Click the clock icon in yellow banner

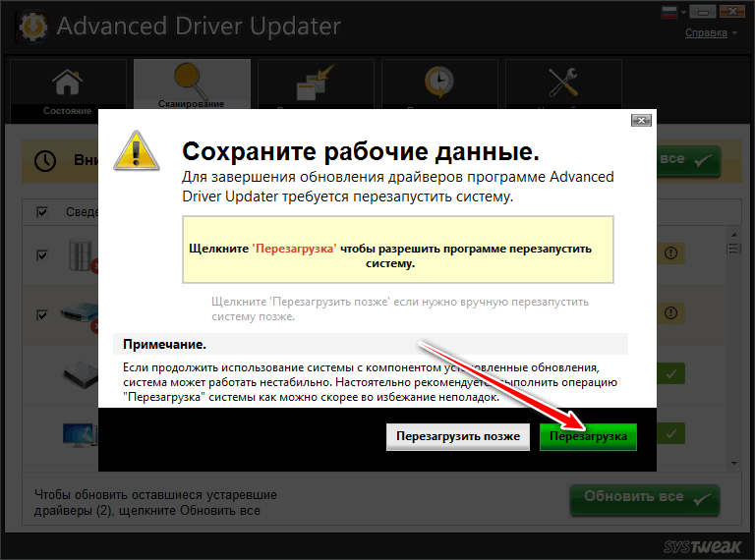[45, 161]
